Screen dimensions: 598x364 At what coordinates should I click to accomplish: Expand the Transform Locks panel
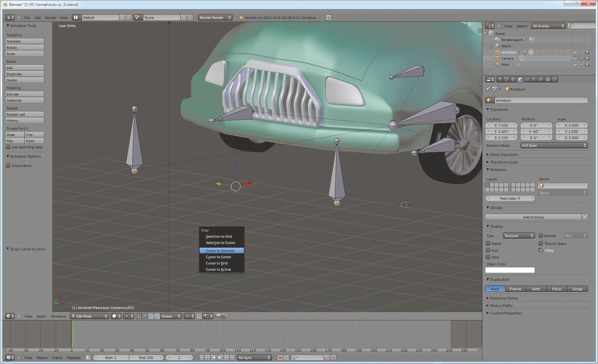tap(504, 162)
